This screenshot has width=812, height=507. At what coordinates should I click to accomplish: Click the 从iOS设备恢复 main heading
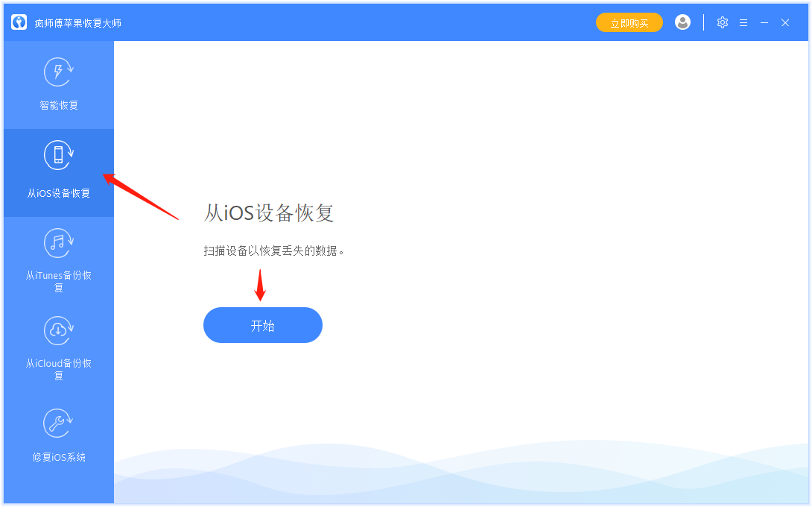[x=269, y=213]
